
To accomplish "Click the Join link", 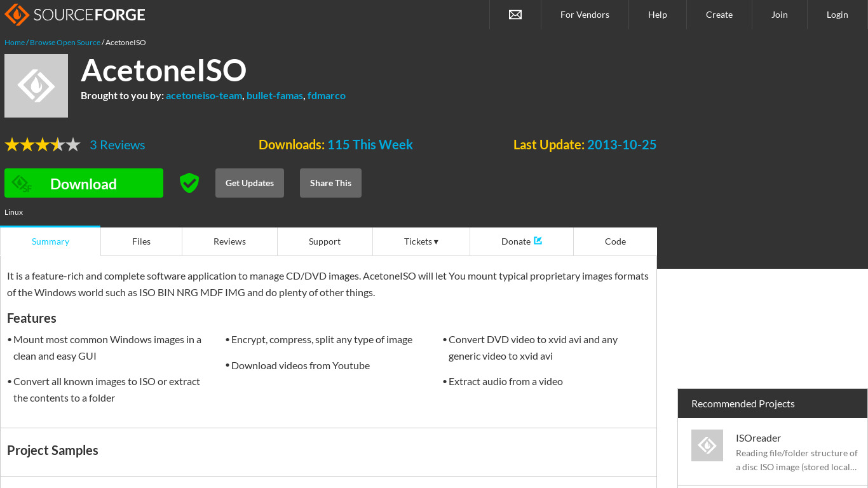I will pos(780,15).
